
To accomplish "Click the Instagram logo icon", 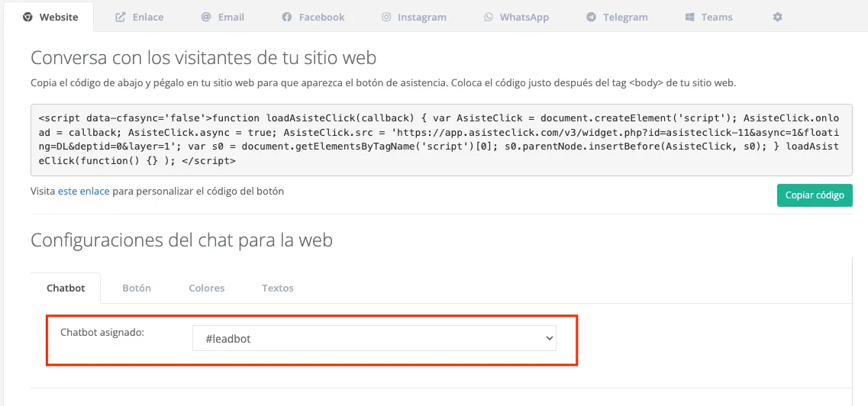I will pos(386,17).
